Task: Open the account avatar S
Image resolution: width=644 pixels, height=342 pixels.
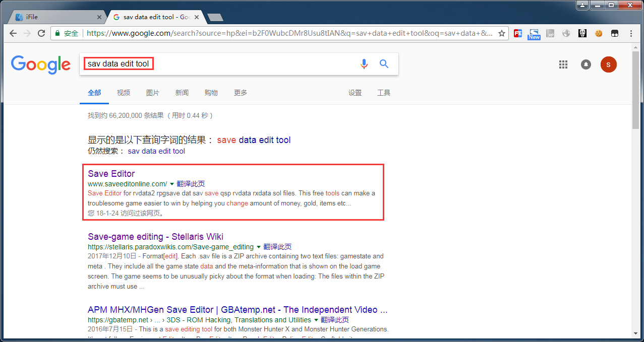Action: (x=608, y=64)
